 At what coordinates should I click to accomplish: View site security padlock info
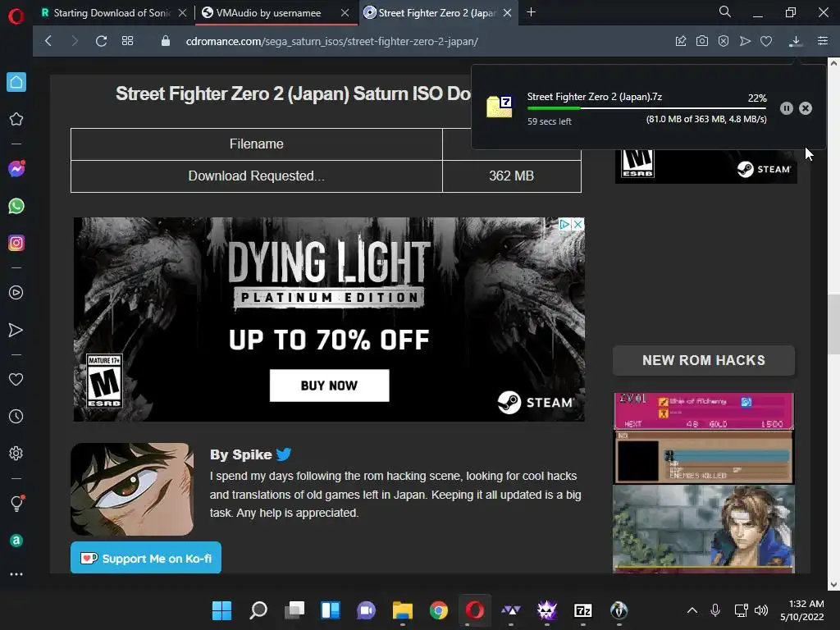pos(166,41)
